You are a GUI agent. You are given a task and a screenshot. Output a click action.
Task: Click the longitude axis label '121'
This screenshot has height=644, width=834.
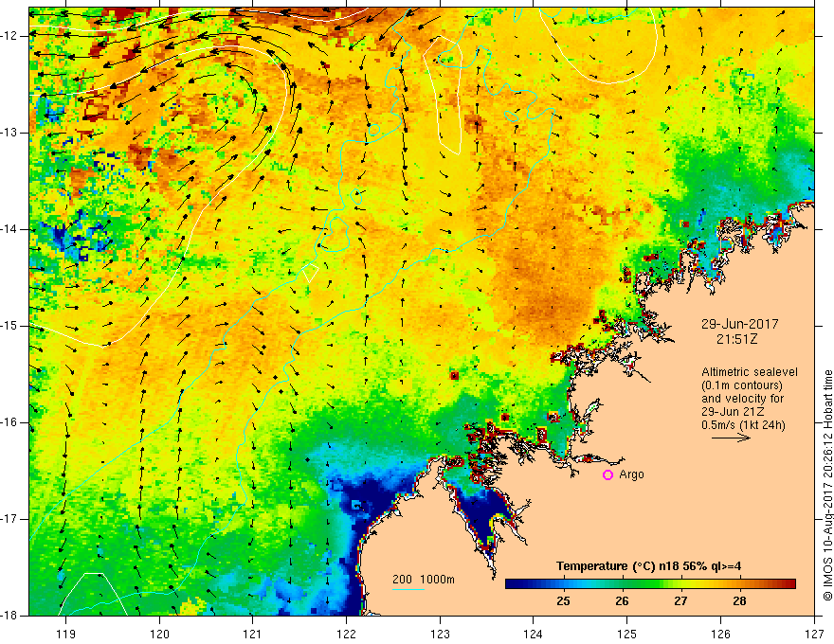[x=253, y=634]
